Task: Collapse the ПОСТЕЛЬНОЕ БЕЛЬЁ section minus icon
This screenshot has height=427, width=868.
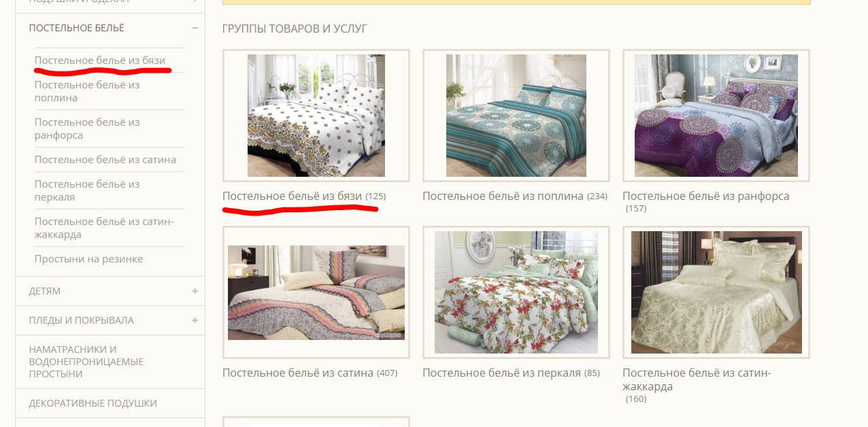Action: (x=195, y=28)
